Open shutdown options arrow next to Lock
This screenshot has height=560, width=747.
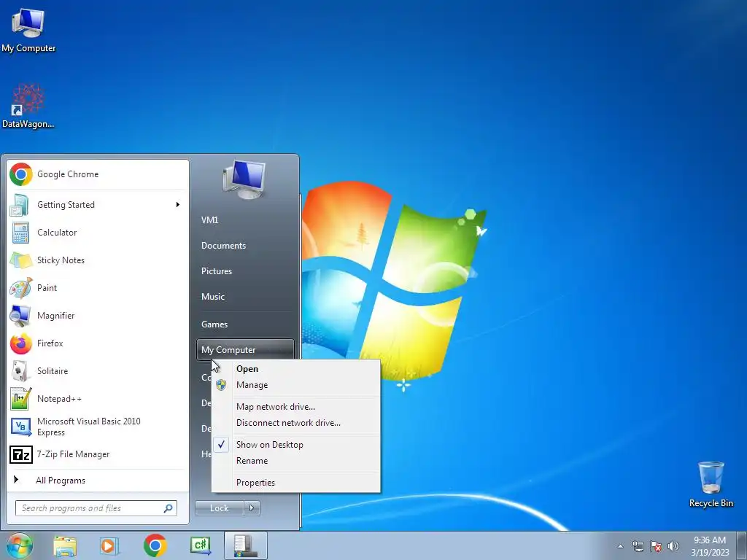click(x=252, y=508)
